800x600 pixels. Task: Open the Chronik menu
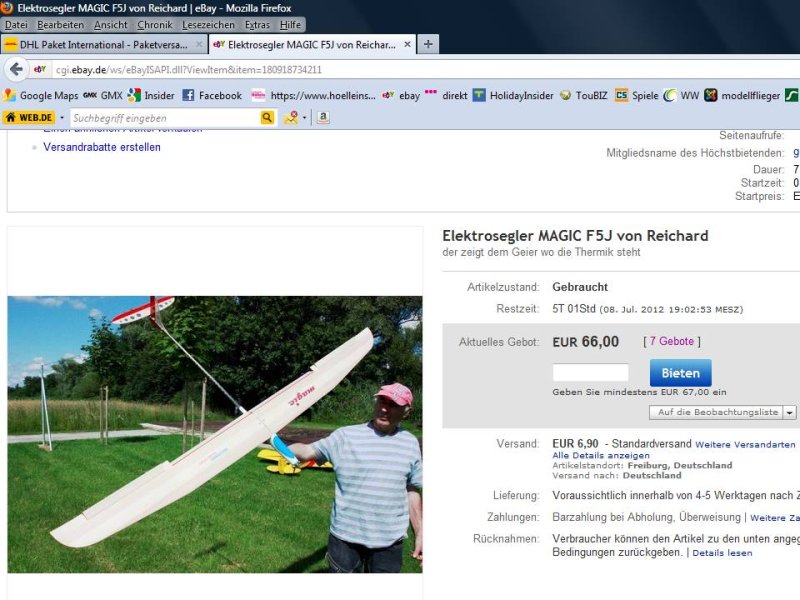click(x=155, y=24)
